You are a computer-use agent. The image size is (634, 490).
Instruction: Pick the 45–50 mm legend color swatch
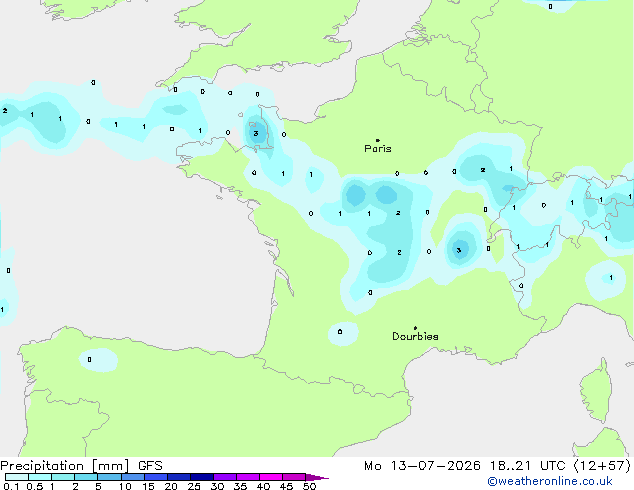click(x=294, y=477)
